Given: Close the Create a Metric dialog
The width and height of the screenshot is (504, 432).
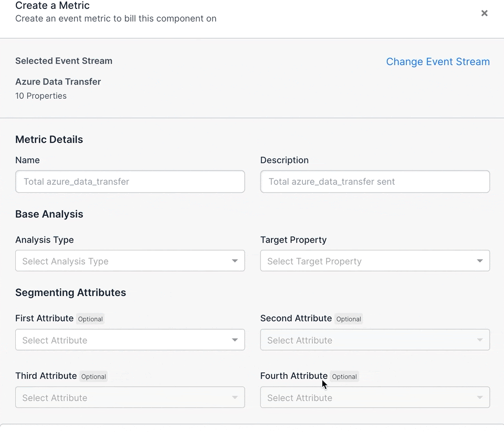Looking at the screenshot, I should pos(485,13).
